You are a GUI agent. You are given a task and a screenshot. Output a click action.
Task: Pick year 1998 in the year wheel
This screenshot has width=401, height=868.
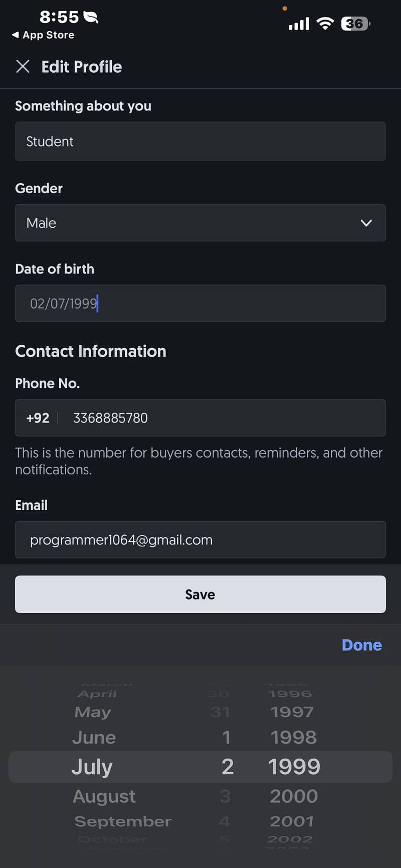[x=294, y=738]
